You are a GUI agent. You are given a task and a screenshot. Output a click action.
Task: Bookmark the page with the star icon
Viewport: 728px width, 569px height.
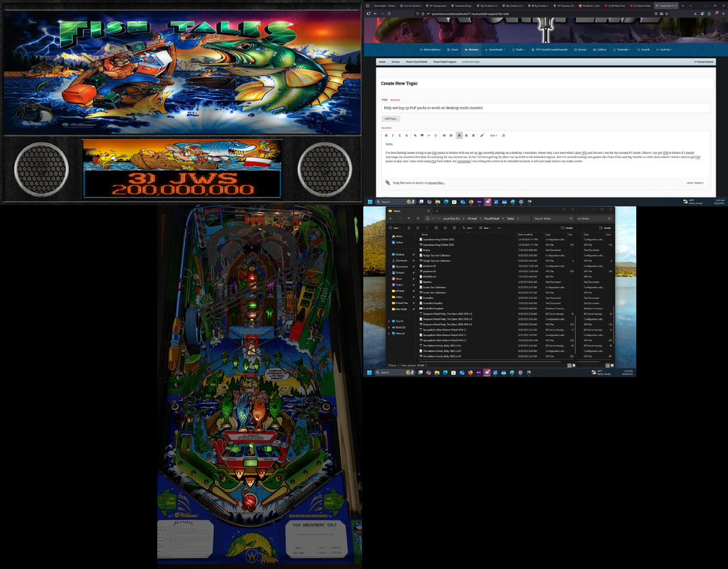point(667,13)
